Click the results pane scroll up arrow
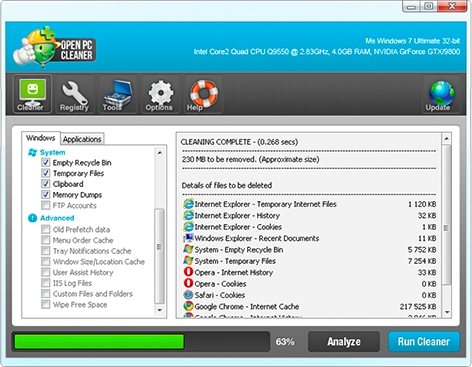 pos(446,138)
